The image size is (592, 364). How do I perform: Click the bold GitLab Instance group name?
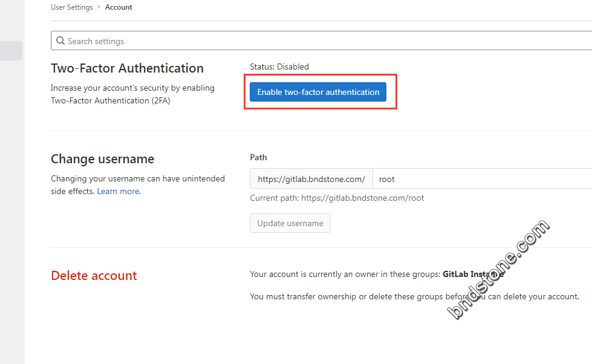click(x=473, y=274)
